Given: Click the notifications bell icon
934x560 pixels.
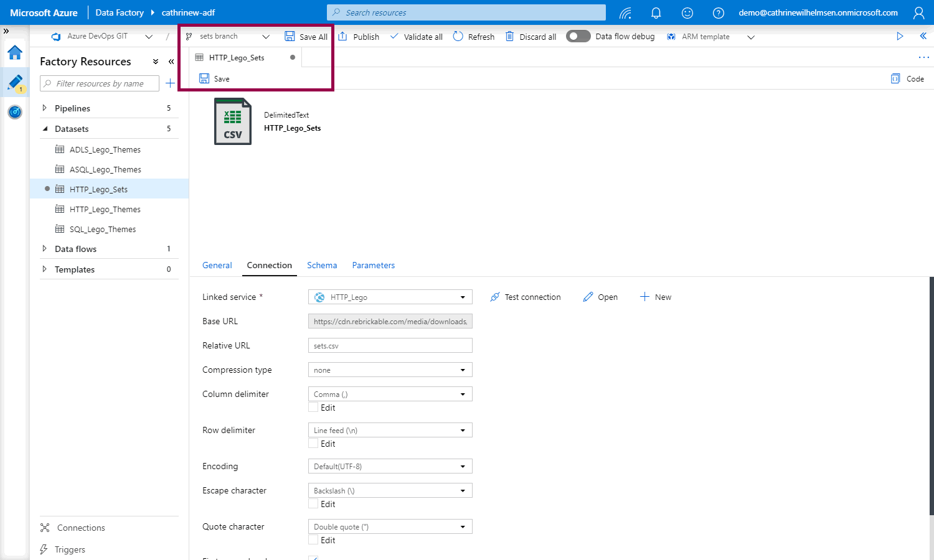Looking at the screenshot, I should pyautogui.click(x=656, y=12).
